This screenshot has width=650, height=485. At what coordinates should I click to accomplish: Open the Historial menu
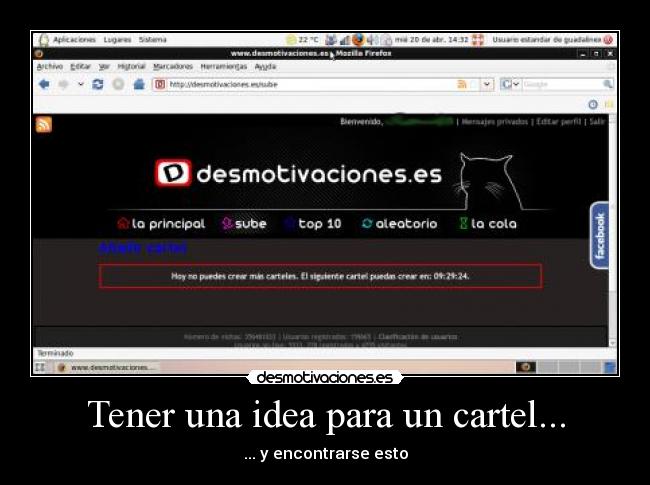pos(131,66)
